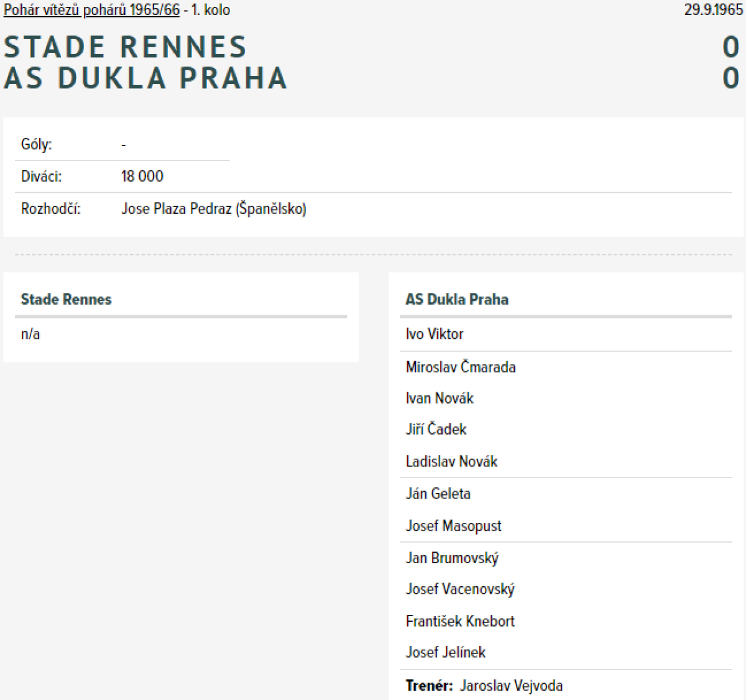Select player Ladislav Novák
746x700 pixels.
(451, 461)
